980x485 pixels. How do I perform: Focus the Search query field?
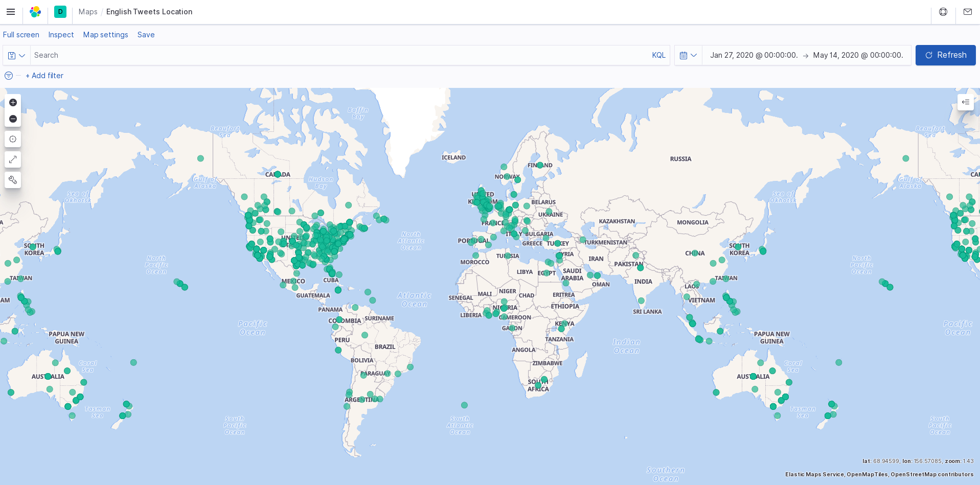click(339, 55)
